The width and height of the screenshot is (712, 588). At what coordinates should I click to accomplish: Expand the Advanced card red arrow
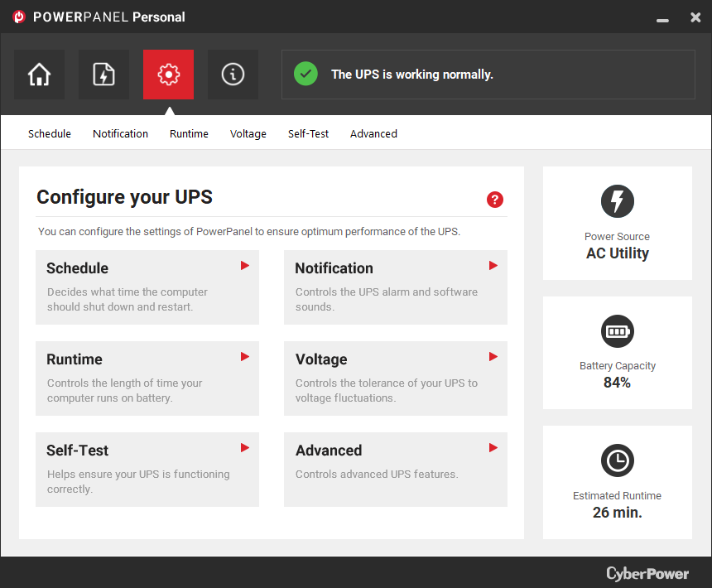pyautogui.click(x=493, y=448)
